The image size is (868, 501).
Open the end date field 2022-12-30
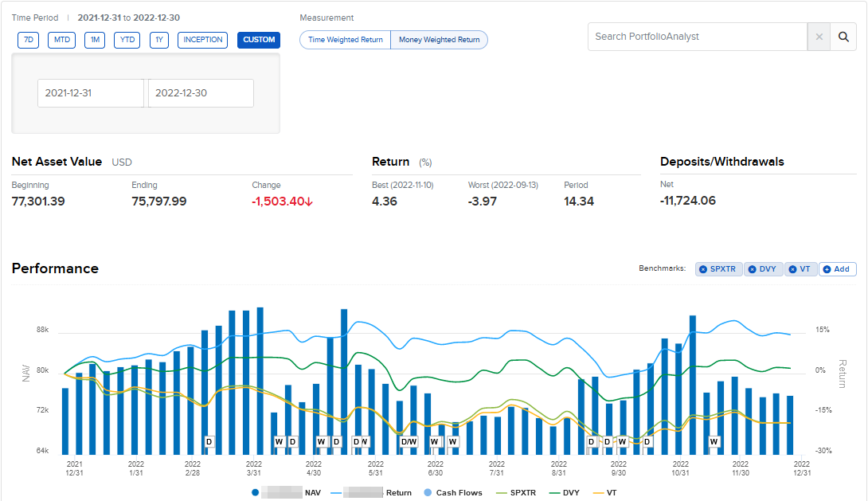[201, 93]
